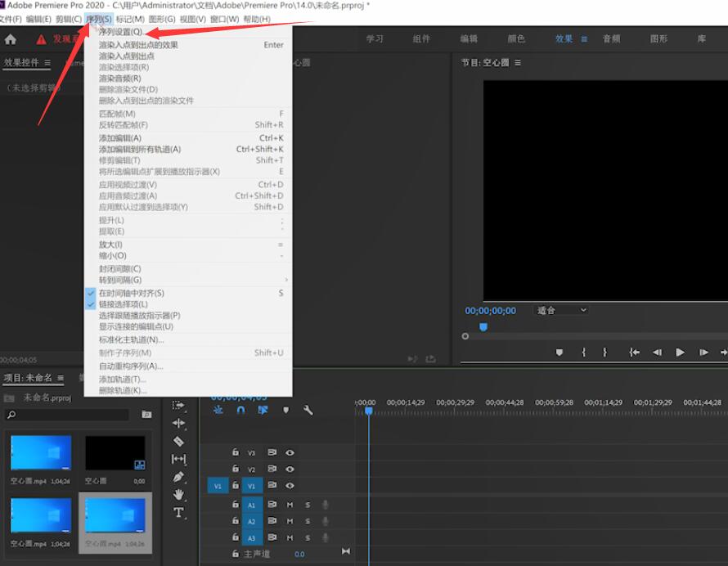
Task: Open the 文件(F) menu
Action: tap(10, 19)
